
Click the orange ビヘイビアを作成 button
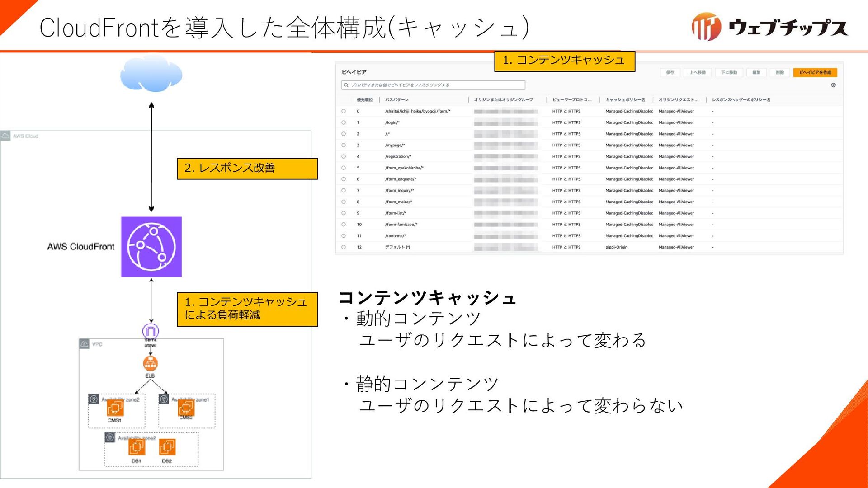coord(815,72)
